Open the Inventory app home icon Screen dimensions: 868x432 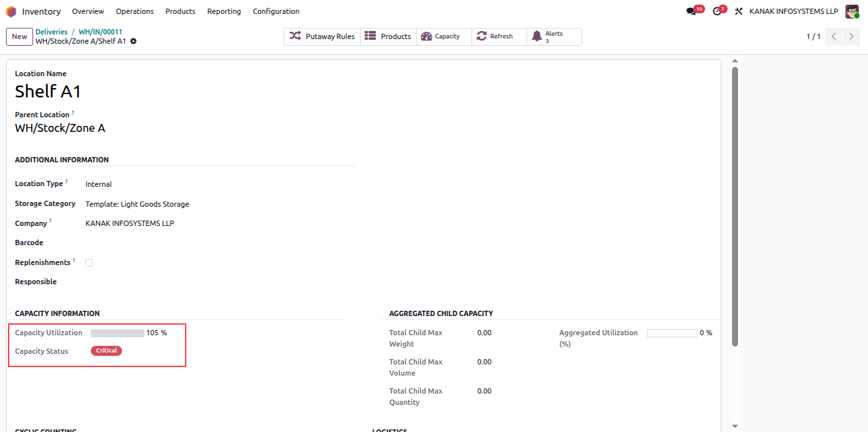(x=11, y=11)
